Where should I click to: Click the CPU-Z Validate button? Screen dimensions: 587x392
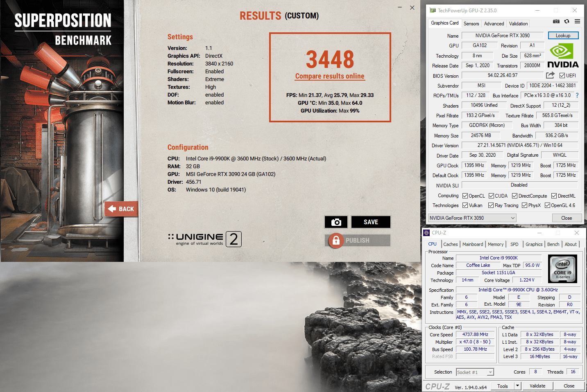point(537,386)
